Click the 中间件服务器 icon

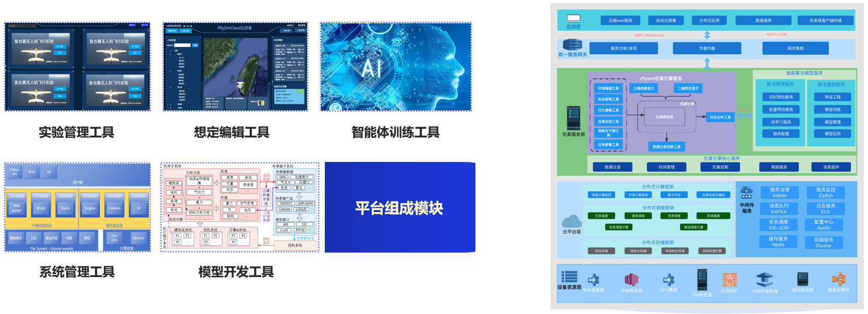764,280
